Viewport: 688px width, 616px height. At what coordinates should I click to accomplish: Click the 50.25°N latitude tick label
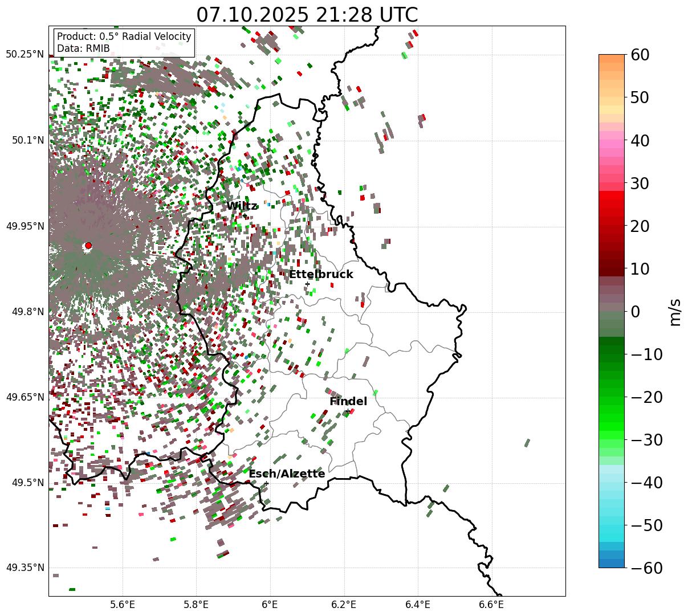tap(25, 54)
